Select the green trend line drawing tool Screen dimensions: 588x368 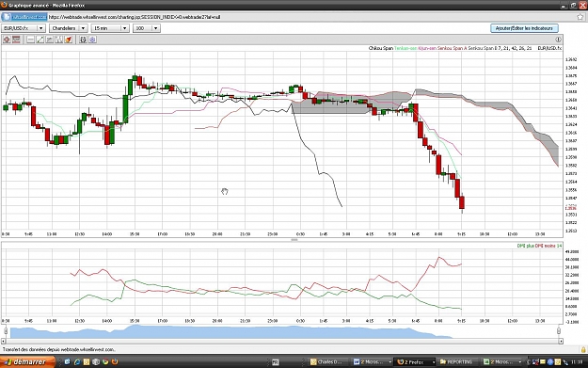pyautogui.click(x=40, y=40)
